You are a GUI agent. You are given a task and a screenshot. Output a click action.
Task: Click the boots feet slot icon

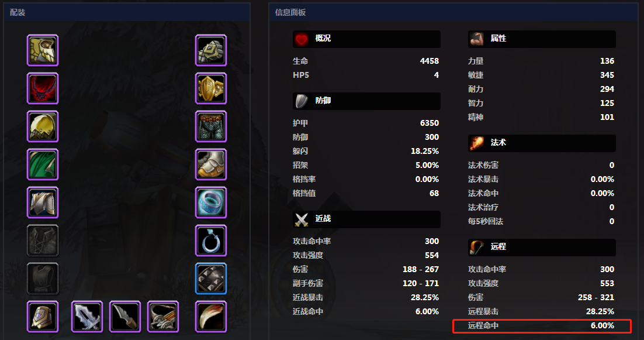coord(211,164)
